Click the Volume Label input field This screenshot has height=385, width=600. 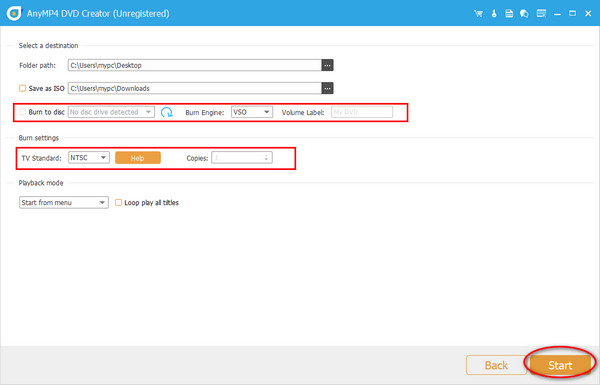pos(362,112)
